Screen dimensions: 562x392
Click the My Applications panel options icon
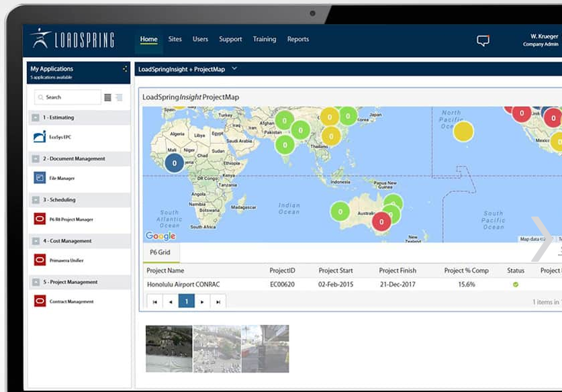click(x=124, y=69)
